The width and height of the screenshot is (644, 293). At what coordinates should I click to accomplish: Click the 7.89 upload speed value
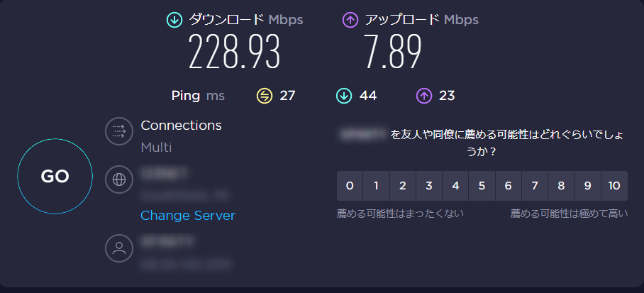coord(392,52)
